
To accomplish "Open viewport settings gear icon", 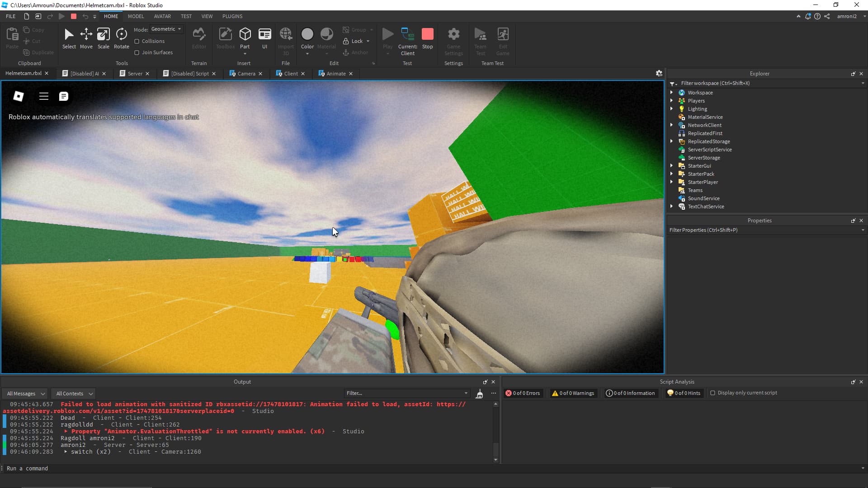I will pyautogui.click(x=659, y=73).
